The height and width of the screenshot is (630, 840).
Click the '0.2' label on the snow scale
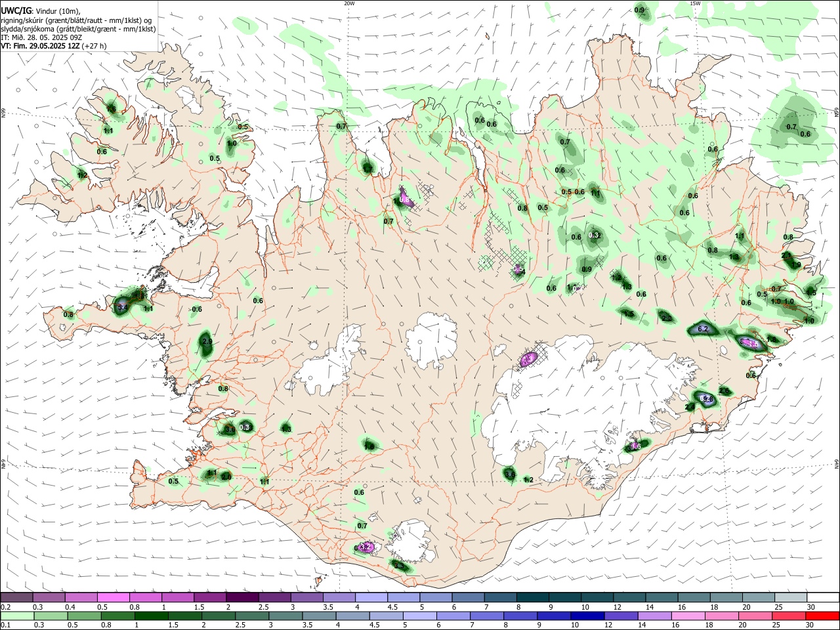[5, 607]
